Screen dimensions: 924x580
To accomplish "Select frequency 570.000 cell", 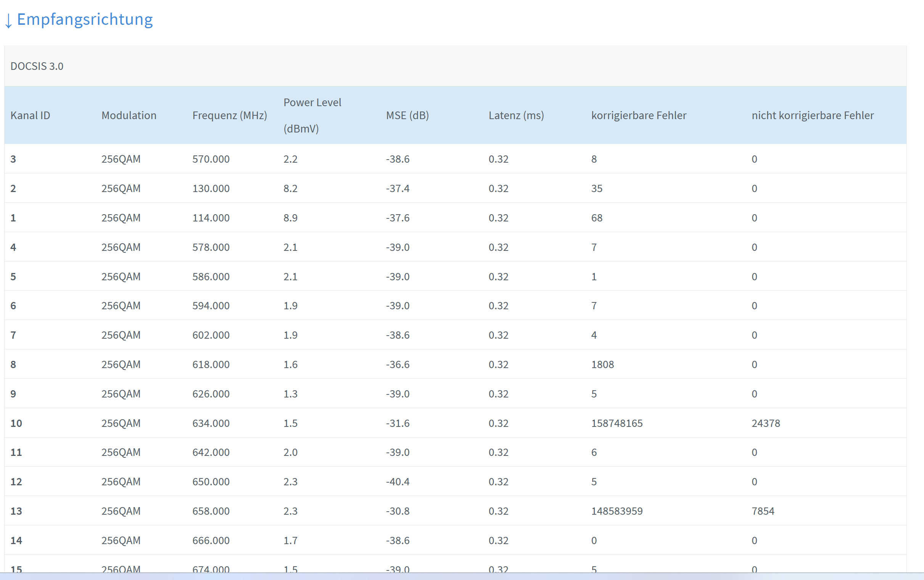I will [211, 159].
